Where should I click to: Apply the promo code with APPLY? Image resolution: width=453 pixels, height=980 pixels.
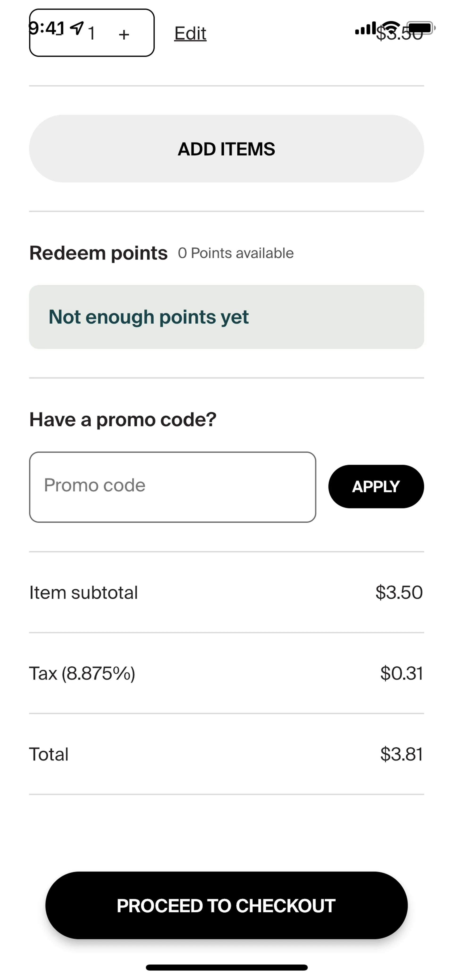pyautogui.click(x=376, y=486)
